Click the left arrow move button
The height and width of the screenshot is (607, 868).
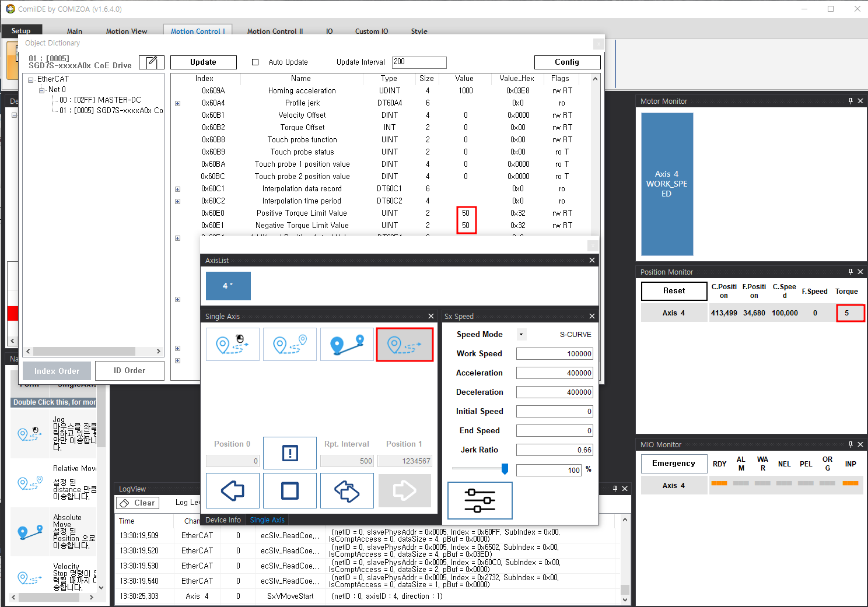click(x=232, y=490)
